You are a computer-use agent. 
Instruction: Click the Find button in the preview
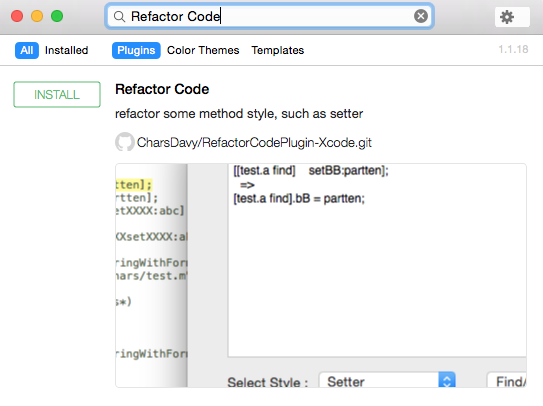[x=507, y=380]
